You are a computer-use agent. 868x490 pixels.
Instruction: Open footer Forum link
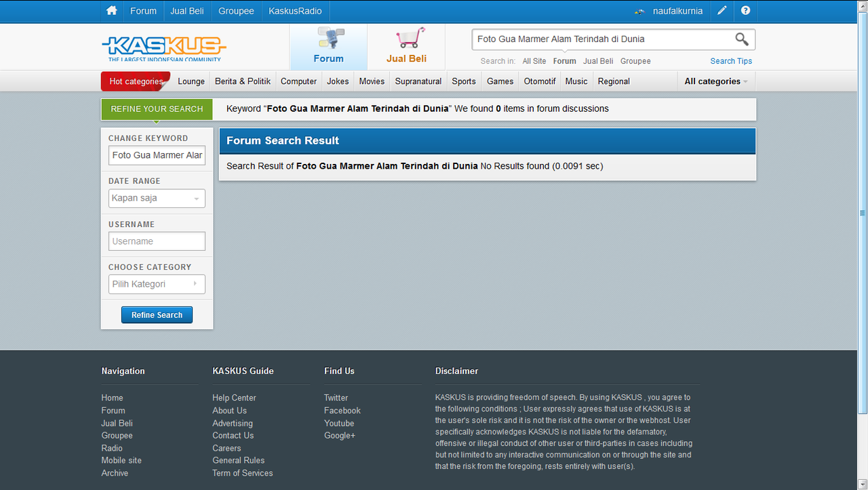click(x=113, y=411)
